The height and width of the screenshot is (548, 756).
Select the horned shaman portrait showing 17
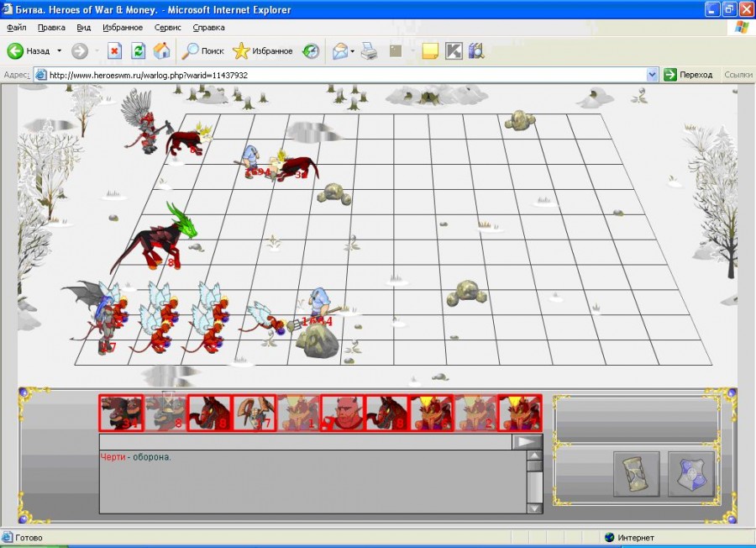[x=254, y=413]
